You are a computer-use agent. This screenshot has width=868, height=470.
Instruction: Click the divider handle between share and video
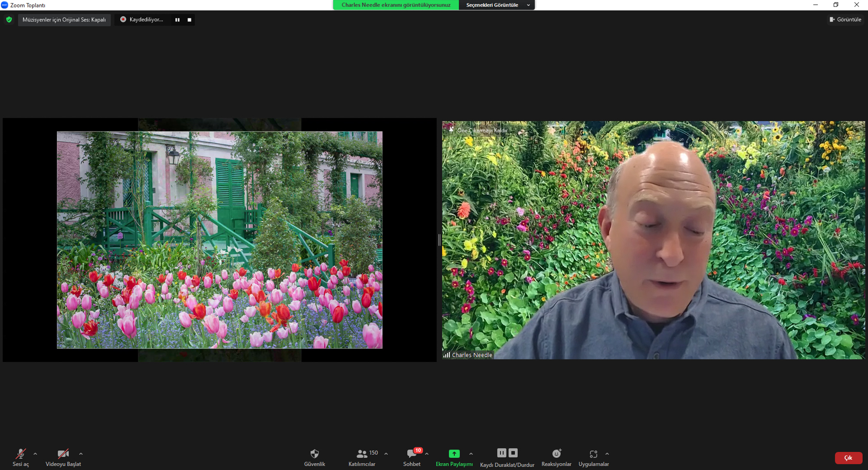[x=439, y=240]
